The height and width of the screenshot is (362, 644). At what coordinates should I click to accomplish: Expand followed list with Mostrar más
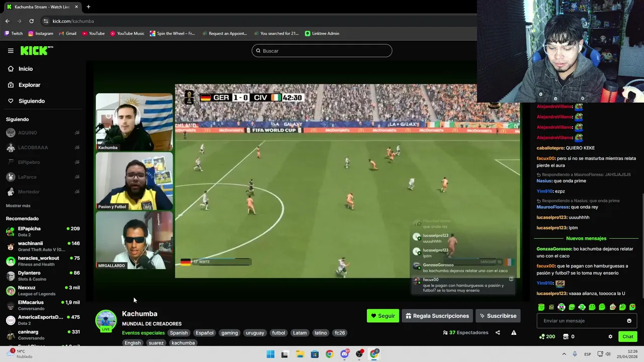[18, 206]
